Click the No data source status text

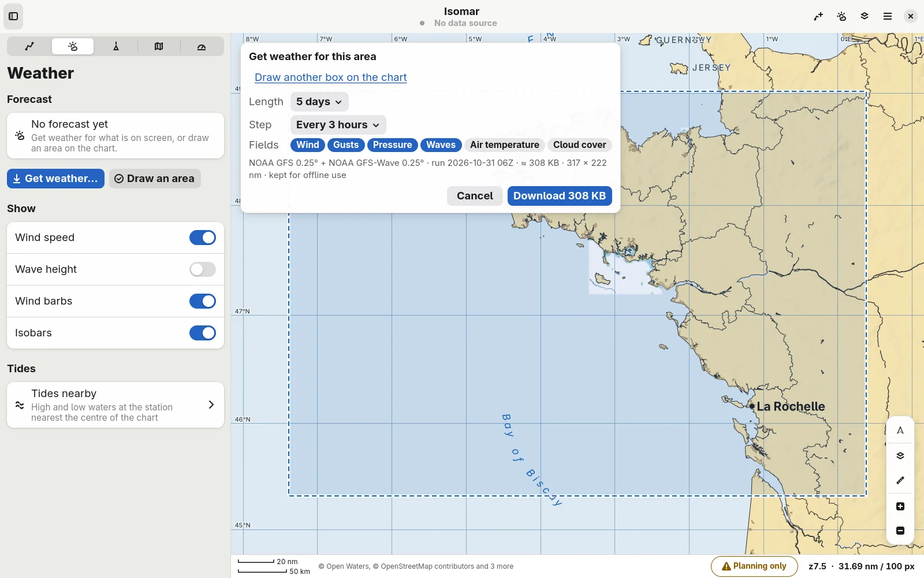[465, 23]
